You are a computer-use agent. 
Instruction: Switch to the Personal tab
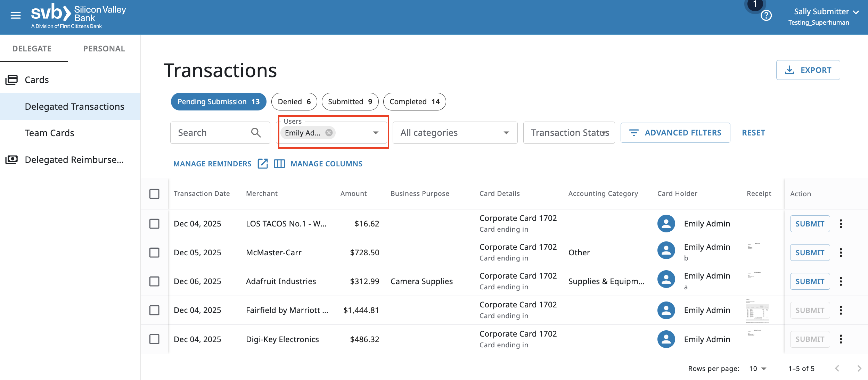pyautogui.click(x=104, y=49)
